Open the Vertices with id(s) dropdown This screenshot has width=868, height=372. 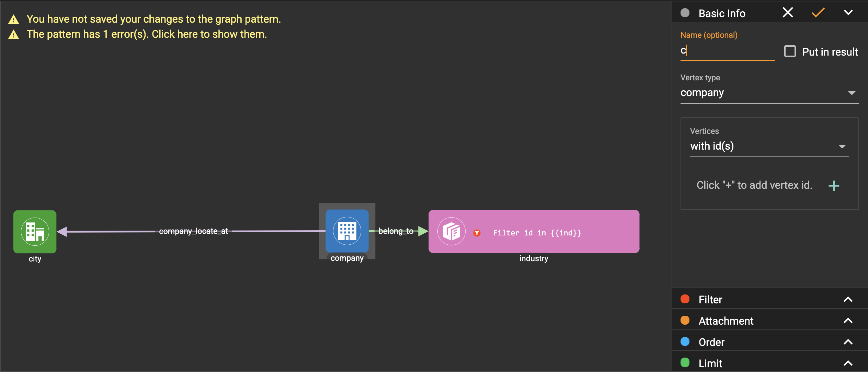coord(769,146)
